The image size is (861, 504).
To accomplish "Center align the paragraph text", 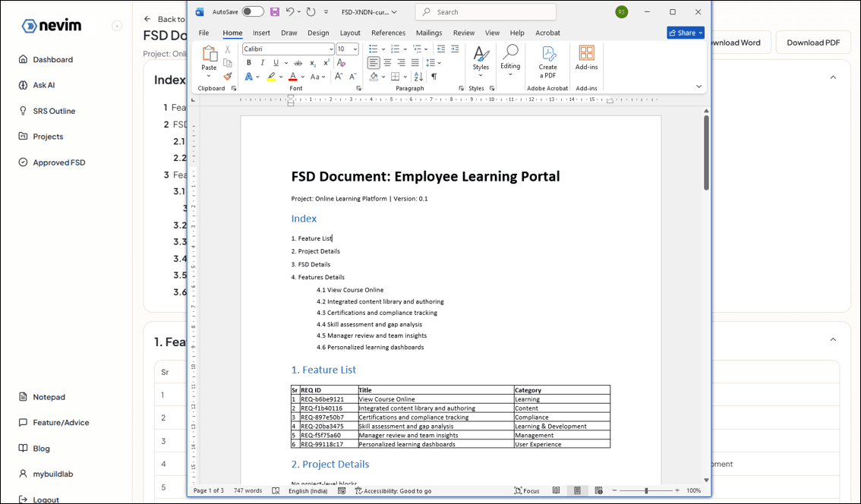I will 387,63.
